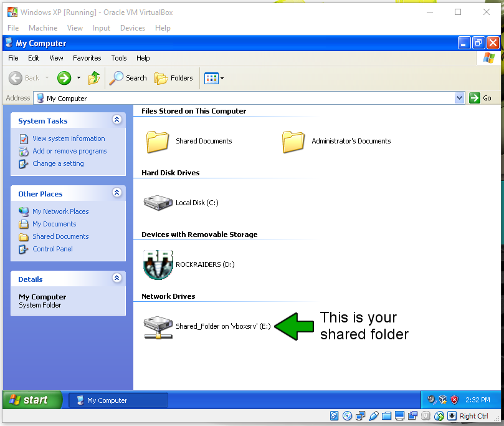Click My Computer taskbar button
This screenshot has width=504, height=426.
click(118, 400)
